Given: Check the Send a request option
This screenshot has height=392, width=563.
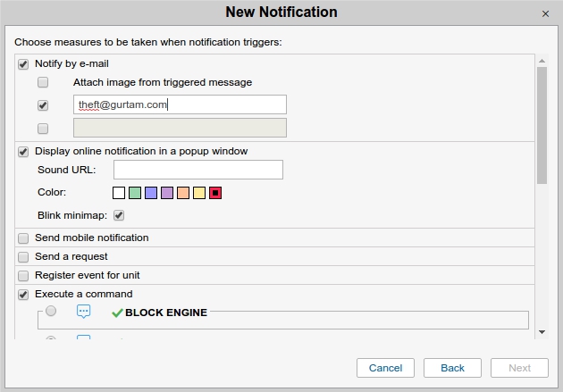Looking at the screenshot, I should pos(23,257).
